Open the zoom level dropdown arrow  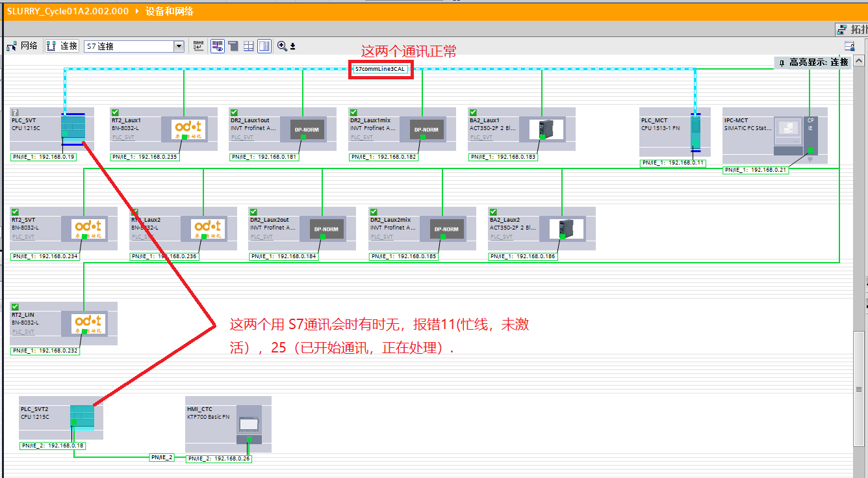point(292,46)
